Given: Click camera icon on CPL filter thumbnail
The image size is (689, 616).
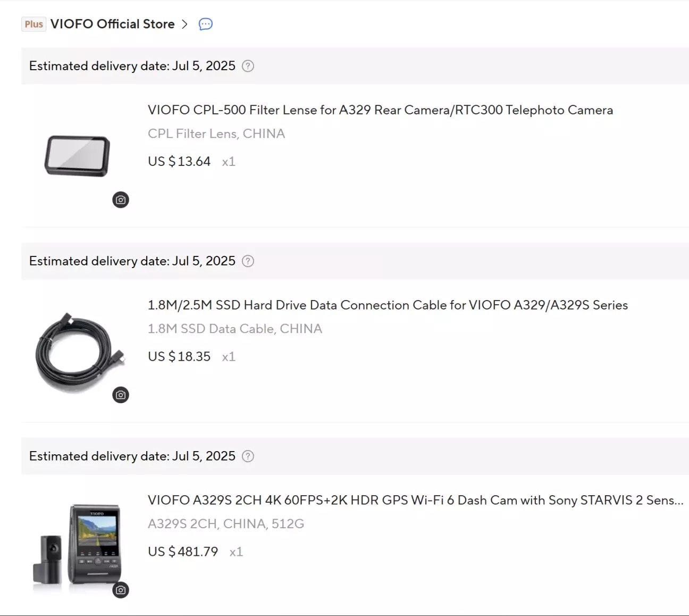Looking at the screenshot, I should (x=121, y=200).
